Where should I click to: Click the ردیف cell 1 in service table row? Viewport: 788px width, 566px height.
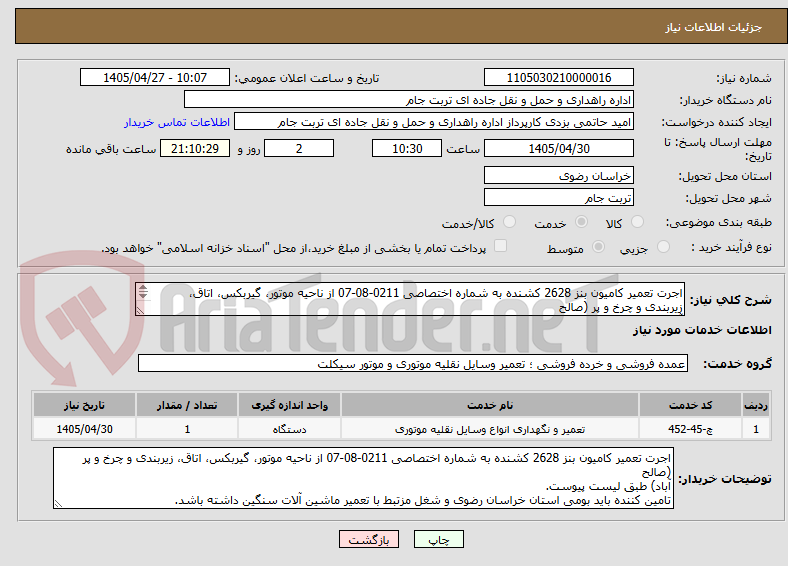click(x=756, y=429)
